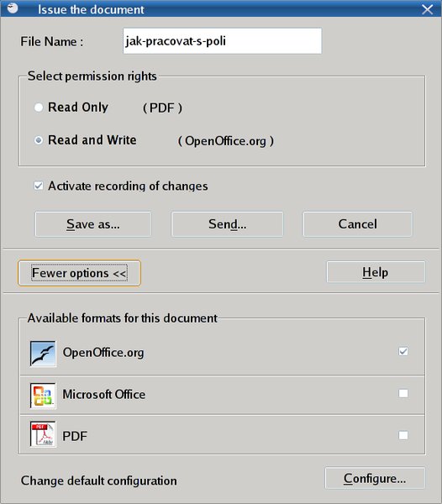The width and height of the screenshot is (442, 504).
Task: Click the OpenOffice.org seagull icon
Action: [43, 354]
